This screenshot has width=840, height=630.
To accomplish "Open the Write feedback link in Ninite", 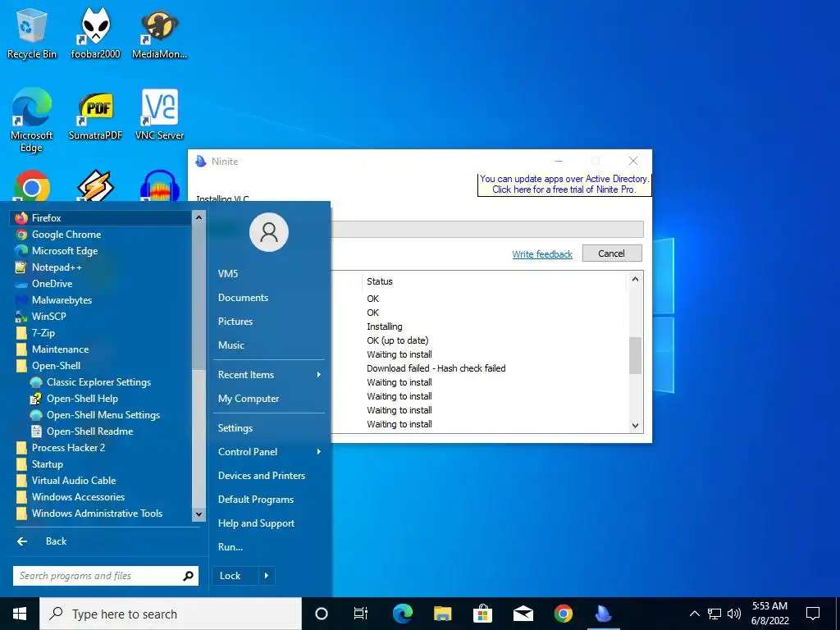I will pyautogui.click(x=542, y=254).
